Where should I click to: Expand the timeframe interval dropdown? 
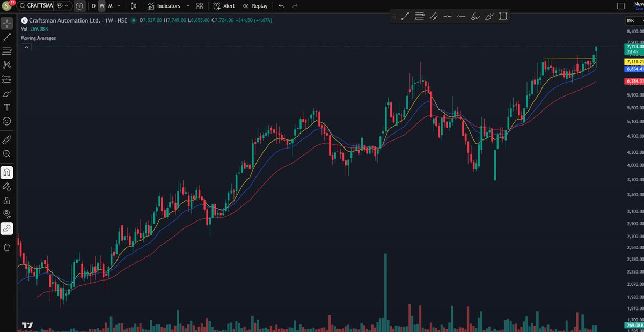click(119, 6)
